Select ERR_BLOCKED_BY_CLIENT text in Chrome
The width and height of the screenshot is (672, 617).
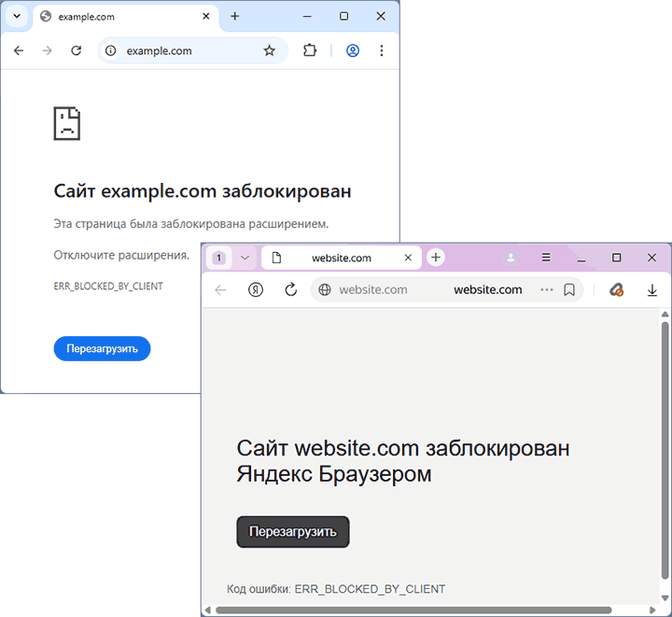[x=108, y=286]
